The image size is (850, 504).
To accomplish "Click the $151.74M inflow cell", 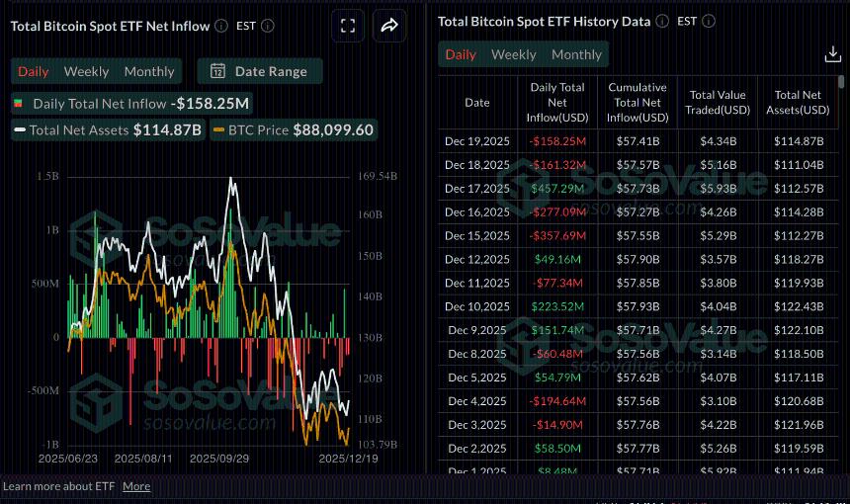I will pyautogui.click(x=557, y=330).
